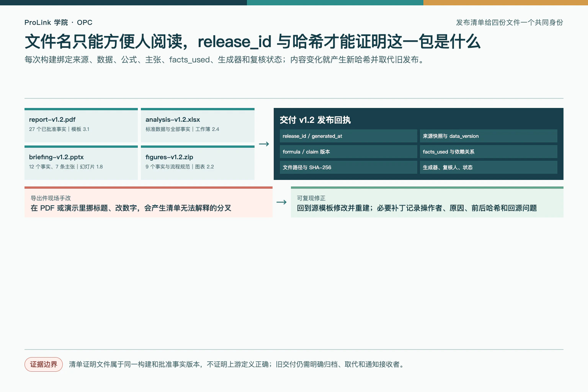
Task: Click the 'release_id / generated_at' cell
Action: coord(348,136)
